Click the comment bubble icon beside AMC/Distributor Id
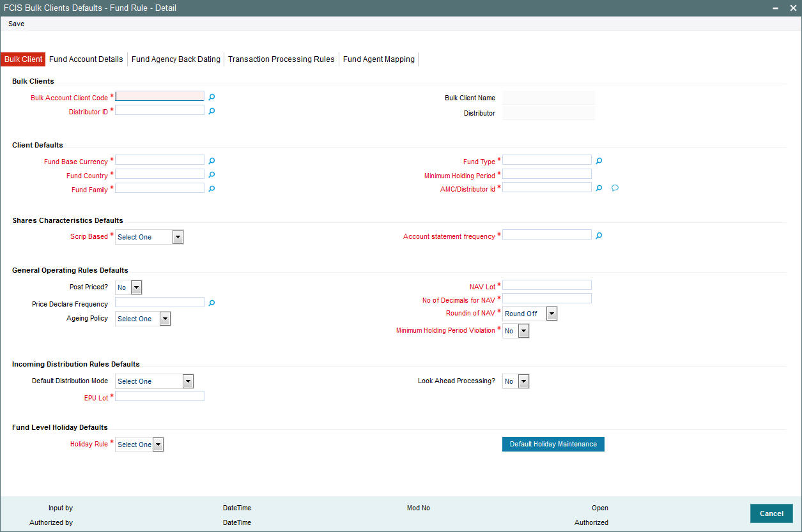 pyautogui.click(x=615, y=188)
